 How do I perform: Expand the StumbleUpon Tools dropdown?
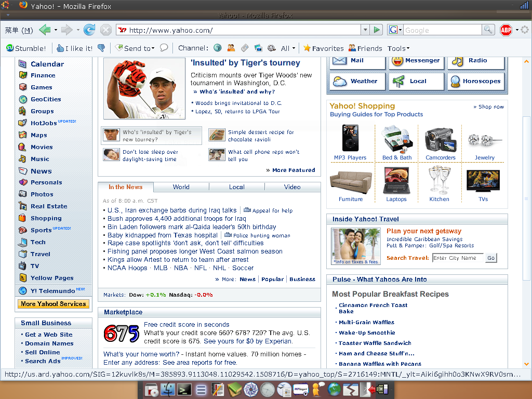click(398, 48)
